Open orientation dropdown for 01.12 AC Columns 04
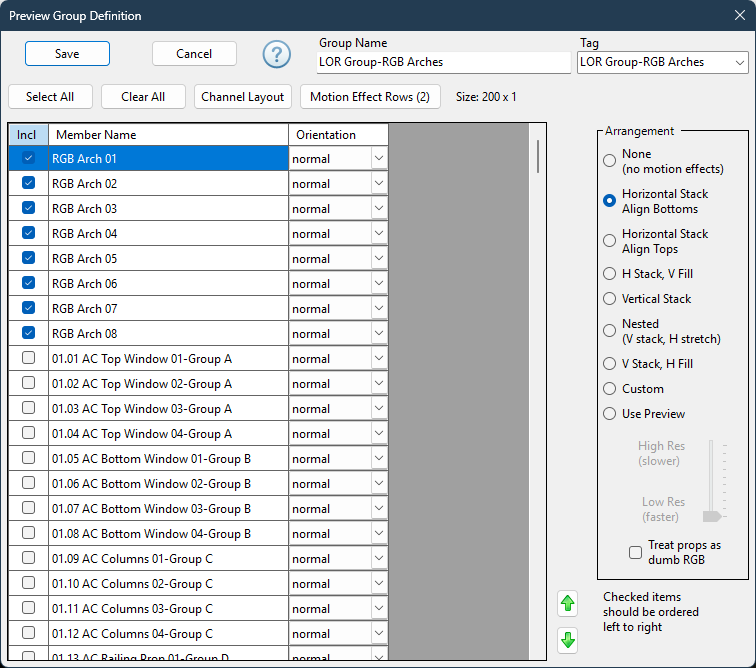This screenshot has width=756, height=668. [379, 633]
